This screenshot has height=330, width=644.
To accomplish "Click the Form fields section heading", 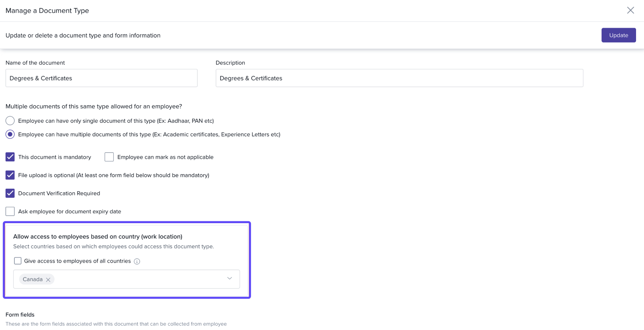I will 20,315.
